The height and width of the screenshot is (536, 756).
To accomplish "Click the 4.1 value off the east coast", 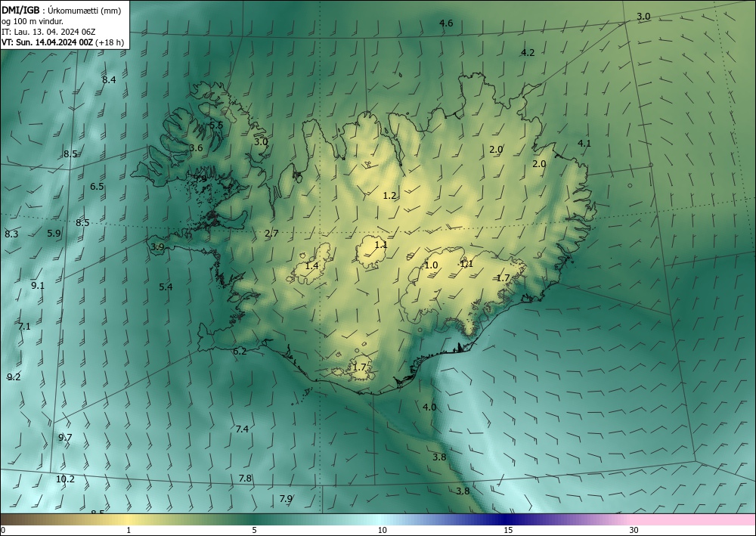I will (584, 143).
